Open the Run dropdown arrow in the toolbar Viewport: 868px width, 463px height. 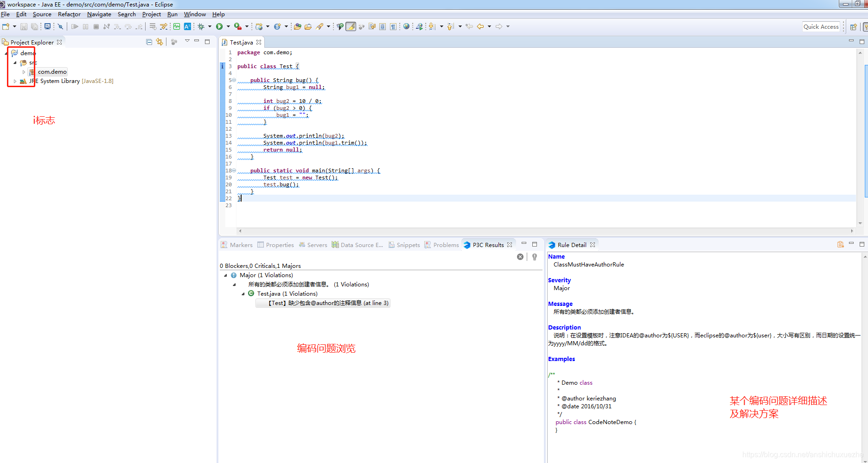click(228, 26)
